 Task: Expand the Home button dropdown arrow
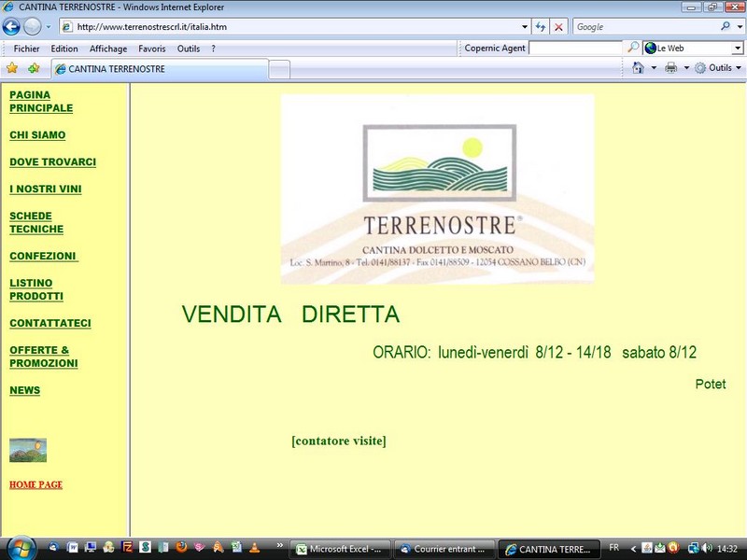coord(654,68)
